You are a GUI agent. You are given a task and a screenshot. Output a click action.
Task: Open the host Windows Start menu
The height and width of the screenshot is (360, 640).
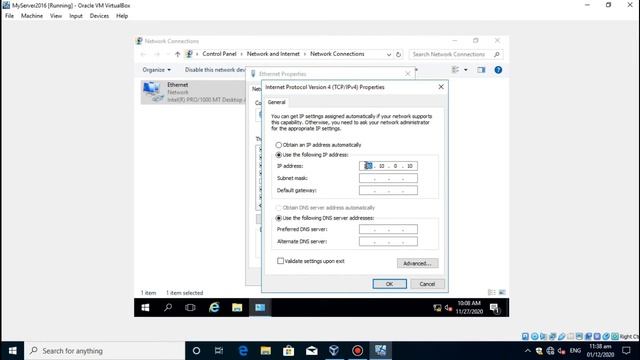12,351
